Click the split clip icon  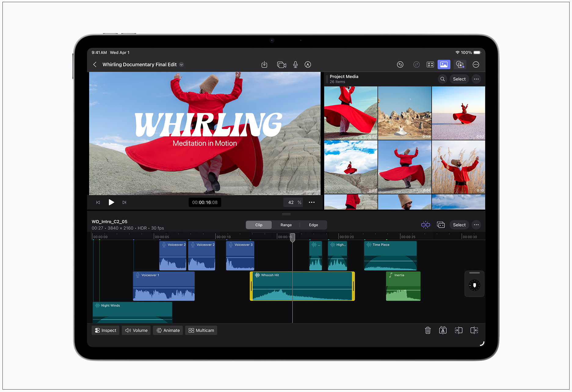443,330
